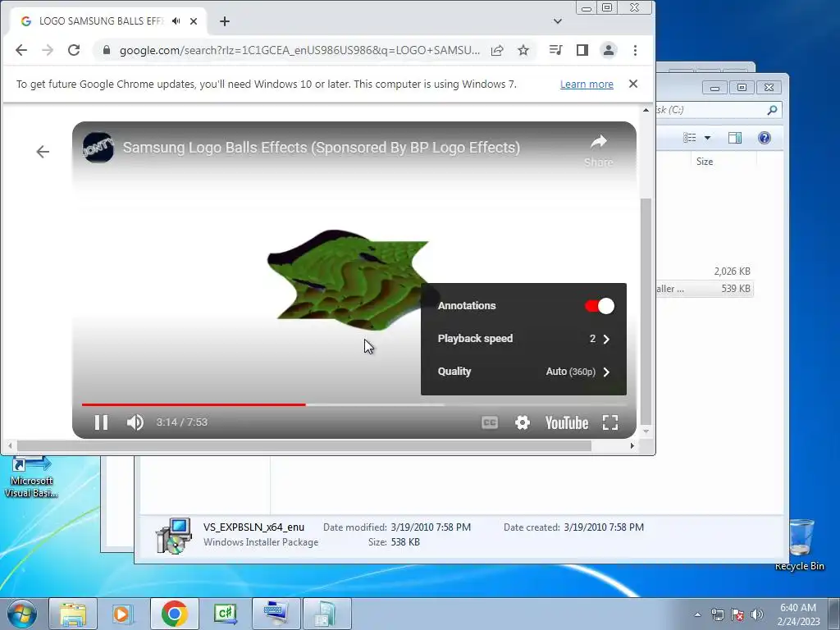
Task: Click the volume icon in system tray
Action: 757,614
